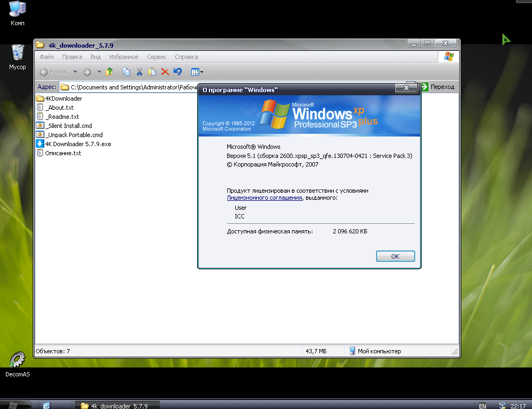Select the 4K Downloader 5.7.9.exe icon
This screenshot has width=532, height=409.
pyautogui.click(x=40, y=144)
